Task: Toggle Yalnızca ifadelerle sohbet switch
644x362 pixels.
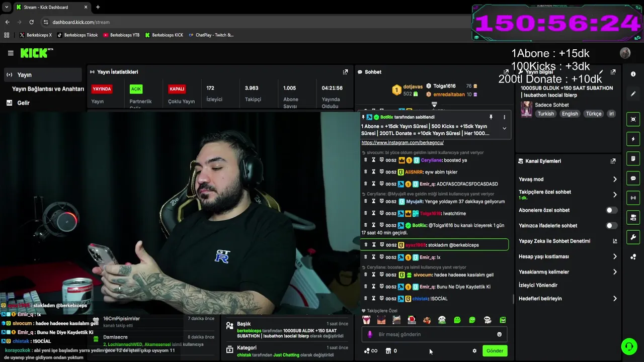Action: click(x=611, y=226)
